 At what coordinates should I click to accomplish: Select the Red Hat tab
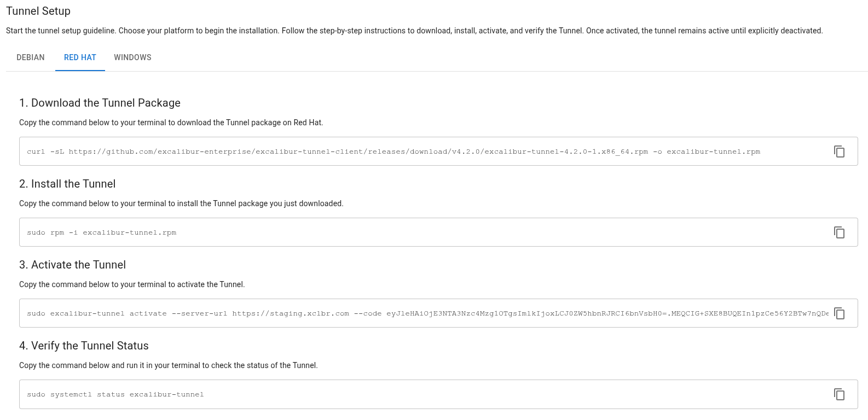click(x=80, y=57)
